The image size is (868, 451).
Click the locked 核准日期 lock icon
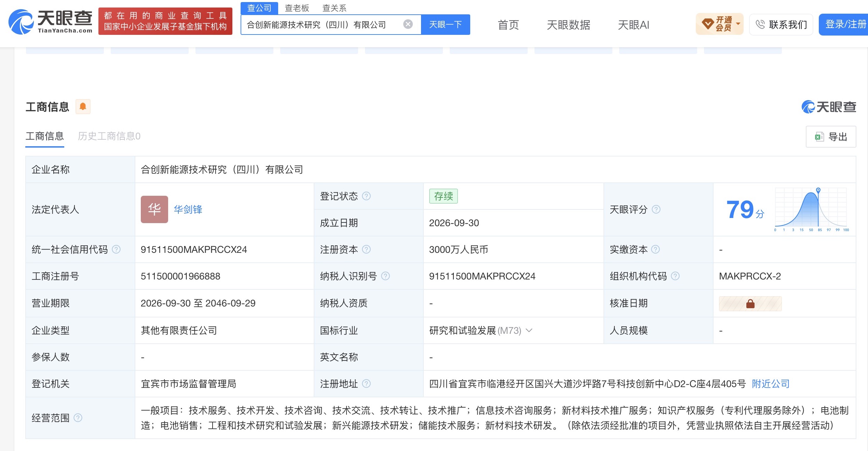(750, 303)
